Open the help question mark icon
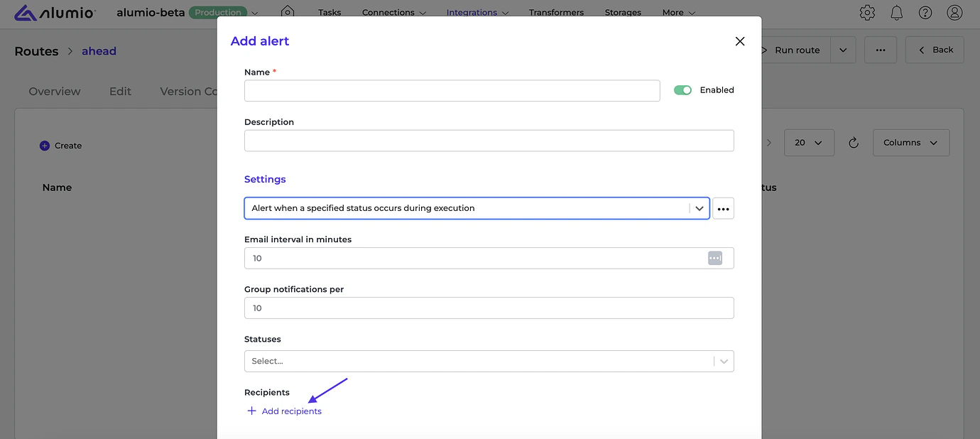This screenshot has width=980, height=439. pyautogui.click(x=925, y=12)
